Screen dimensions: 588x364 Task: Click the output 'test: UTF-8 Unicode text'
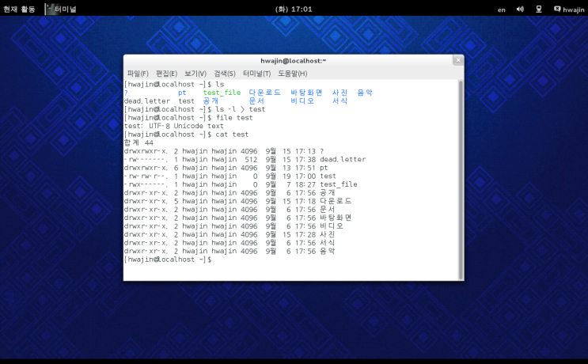173,126
